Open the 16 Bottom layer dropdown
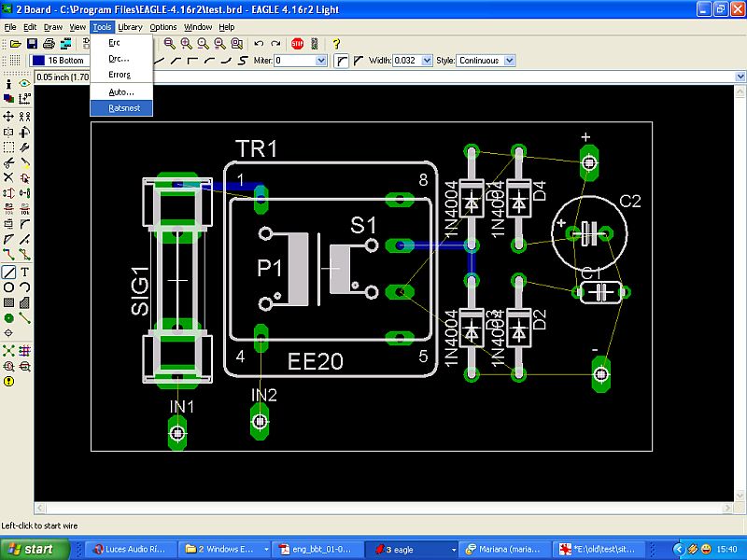The height and width of the screenshot is (560, 747). (60, 61)
